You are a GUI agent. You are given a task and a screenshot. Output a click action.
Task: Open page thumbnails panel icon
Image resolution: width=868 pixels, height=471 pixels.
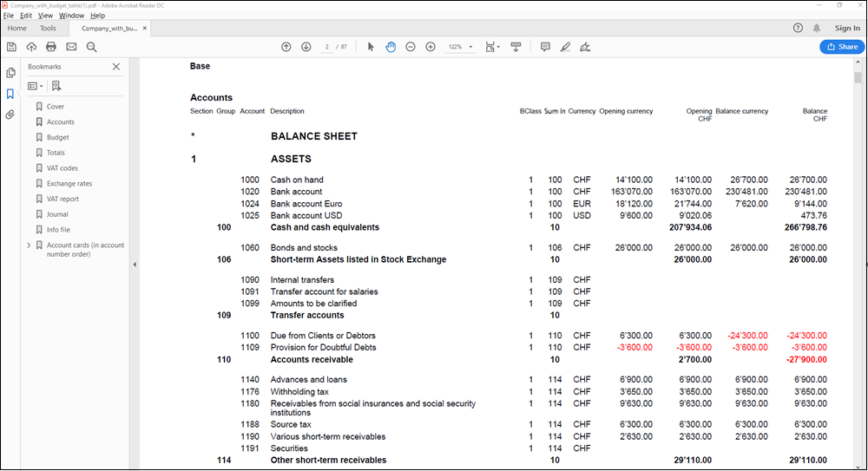[10, 73]
